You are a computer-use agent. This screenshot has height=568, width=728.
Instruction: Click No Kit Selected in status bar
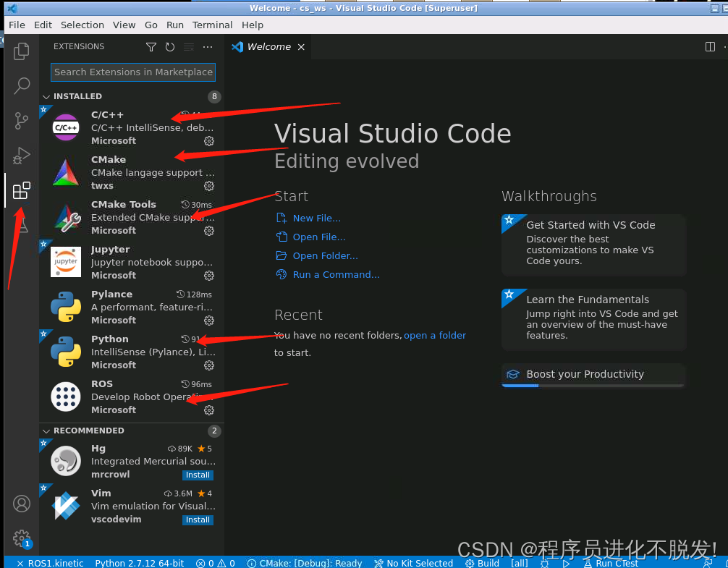414,563
